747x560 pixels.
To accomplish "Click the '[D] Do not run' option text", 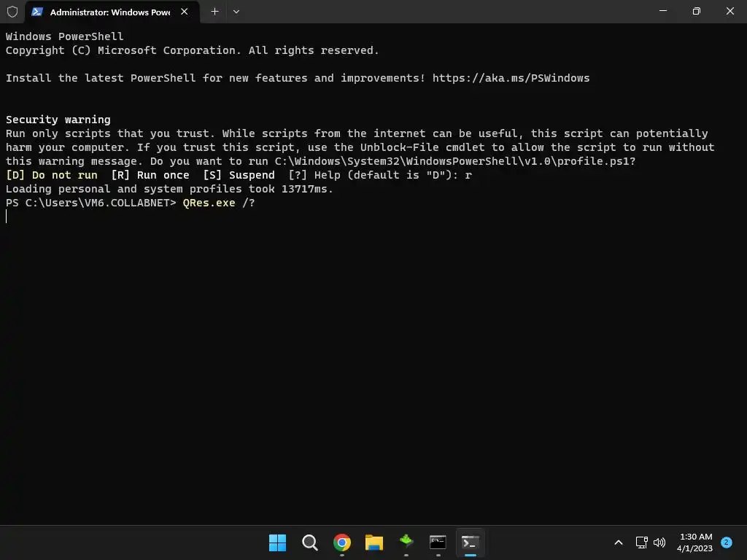I will [x=52, y=175].
